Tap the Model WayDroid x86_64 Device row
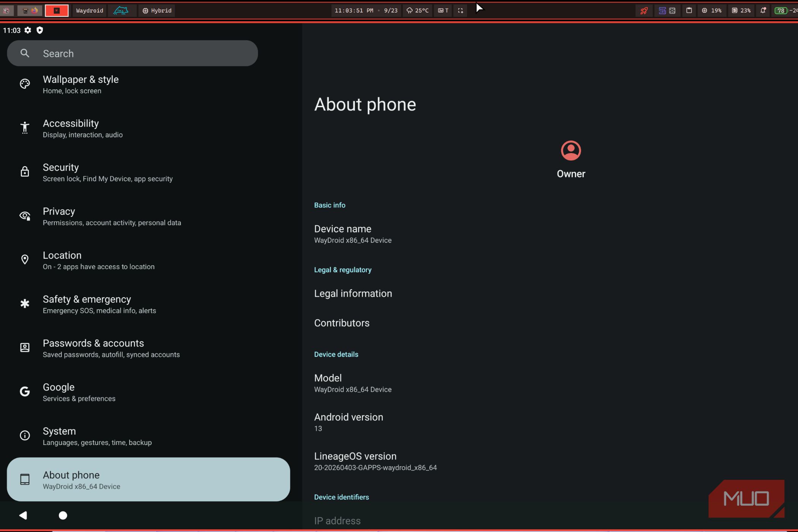 [550, 383]
